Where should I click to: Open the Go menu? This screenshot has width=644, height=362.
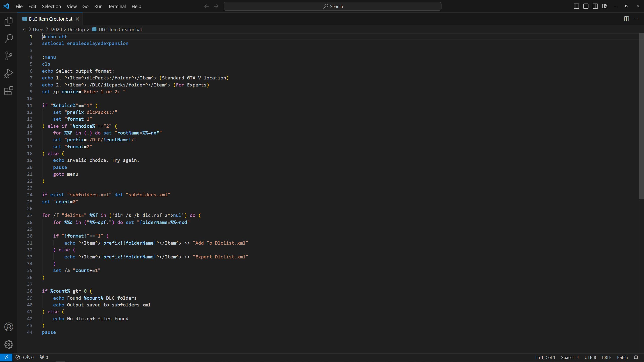coord(86,6)
